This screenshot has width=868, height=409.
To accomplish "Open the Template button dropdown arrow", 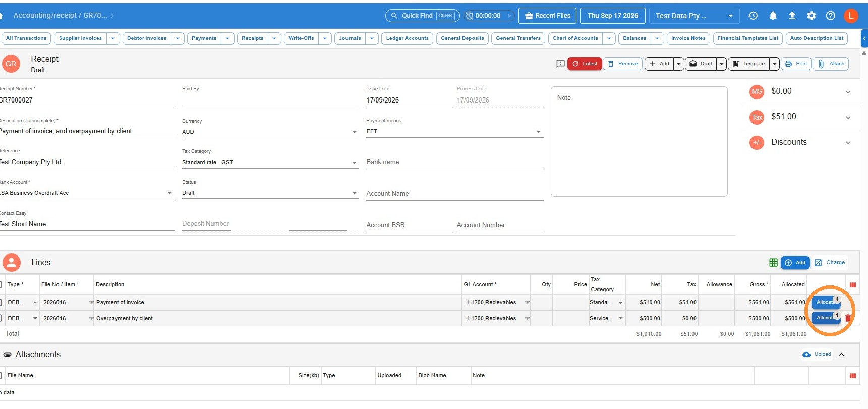I will coord(774,64).
